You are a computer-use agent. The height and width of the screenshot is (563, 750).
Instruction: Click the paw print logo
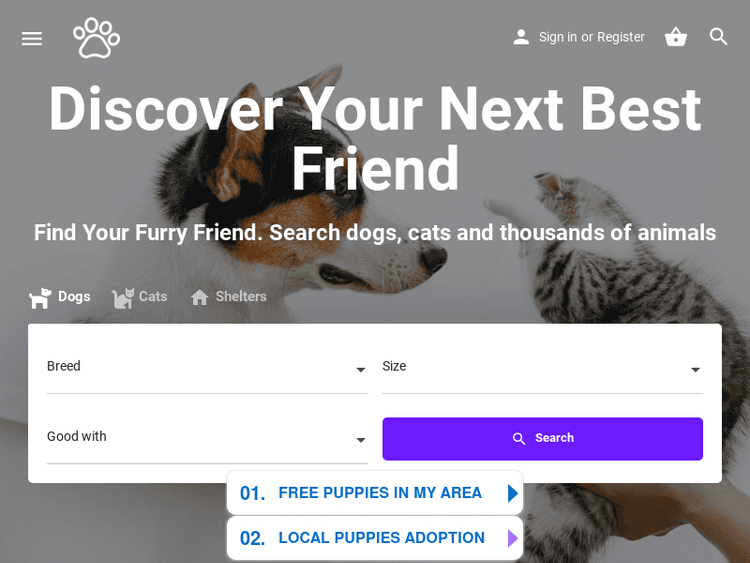[96, 38]
